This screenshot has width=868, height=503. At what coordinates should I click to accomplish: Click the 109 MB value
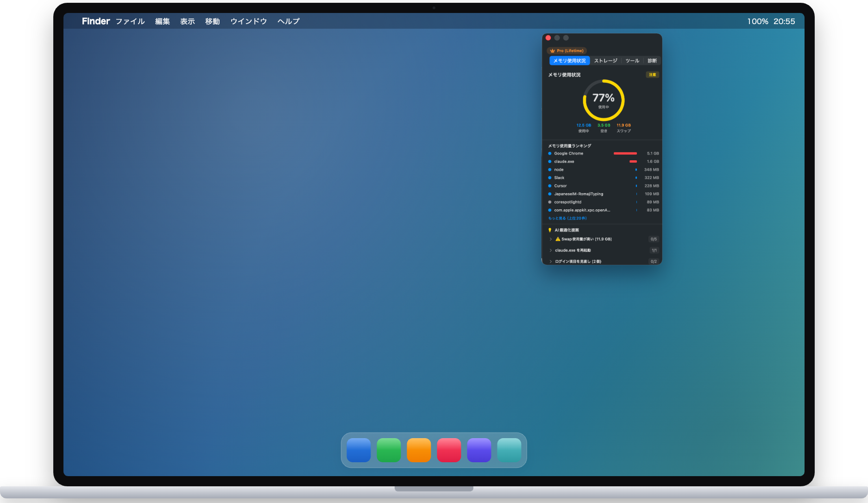coord(652,194)
